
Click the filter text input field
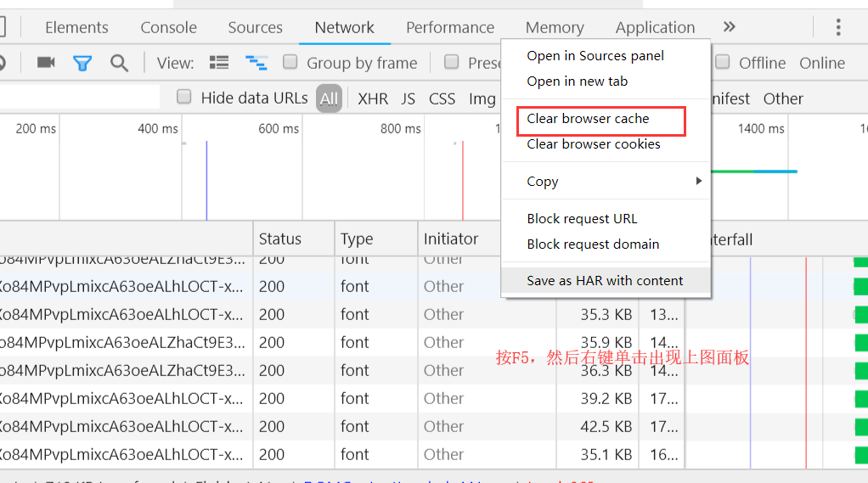point(80,98)
